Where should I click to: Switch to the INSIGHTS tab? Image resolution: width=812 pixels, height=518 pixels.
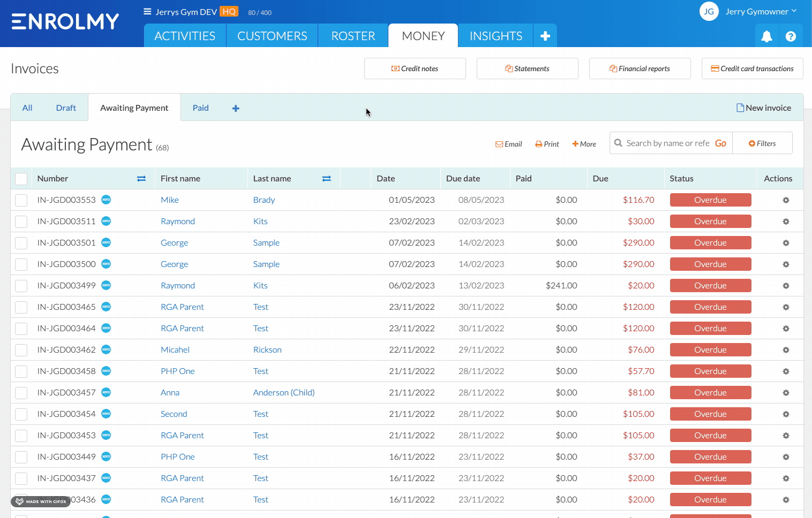[x=496, y=36]
